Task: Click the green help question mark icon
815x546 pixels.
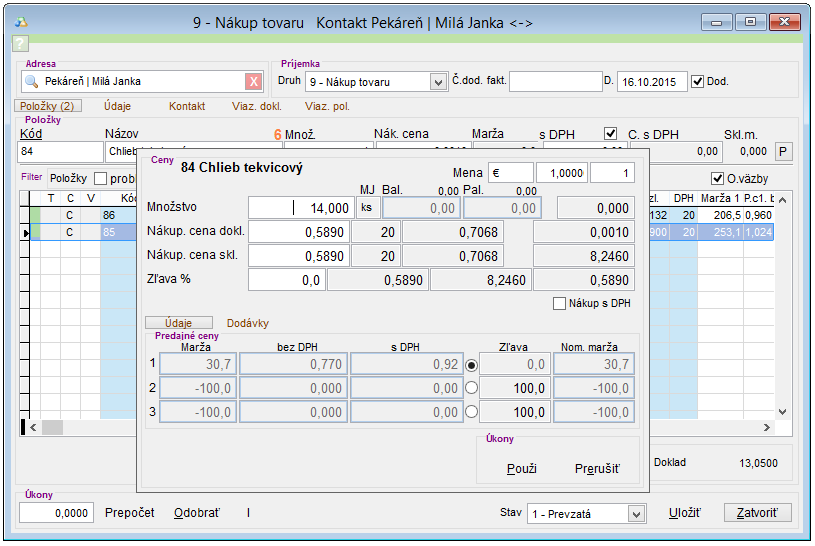Action: [20, 43]
